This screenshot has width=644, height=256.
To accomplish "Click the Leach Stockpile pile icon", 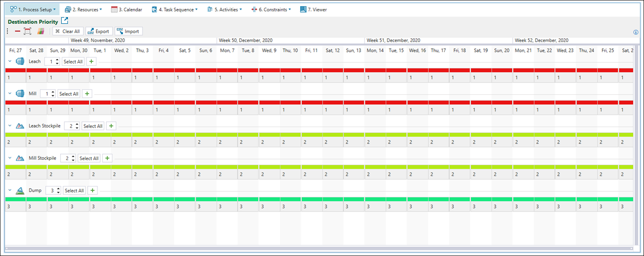I will [20, 126].
